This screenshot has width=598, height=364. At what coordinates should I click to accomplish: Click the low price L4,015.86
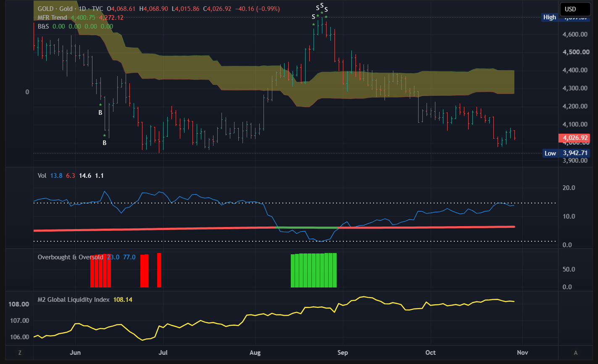click(187, 9)
